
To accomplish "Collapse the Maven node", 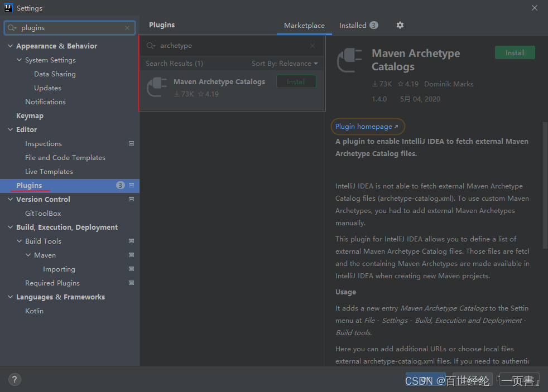I will [28, 255].
